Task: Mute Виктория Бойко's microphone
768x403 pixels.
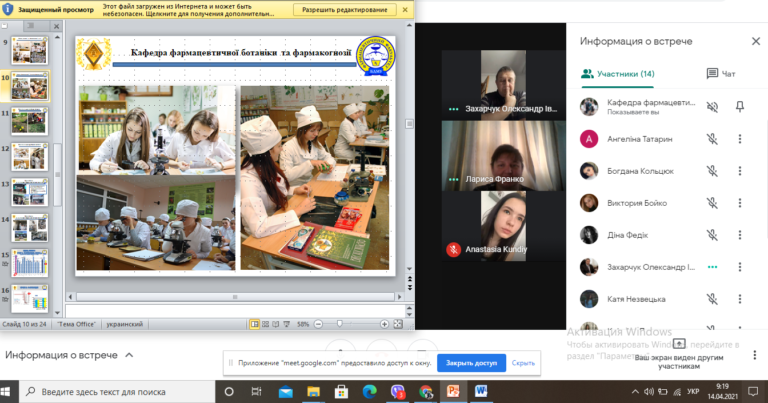Action: (712, 203)
